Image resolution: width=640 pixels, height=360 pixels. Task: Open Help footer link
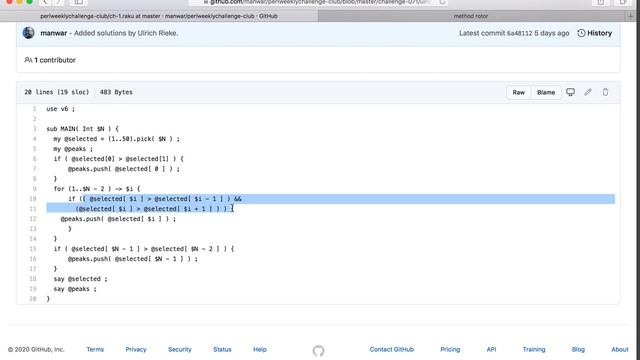click(260, 349)
